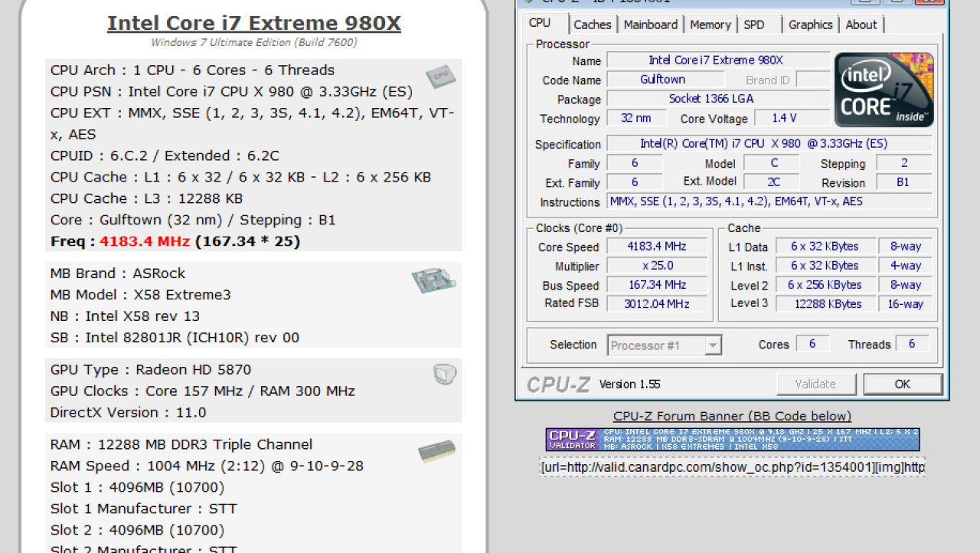Switch to the Graphics tab
This screenshot has height=553, width=980.
click(811, 25)
